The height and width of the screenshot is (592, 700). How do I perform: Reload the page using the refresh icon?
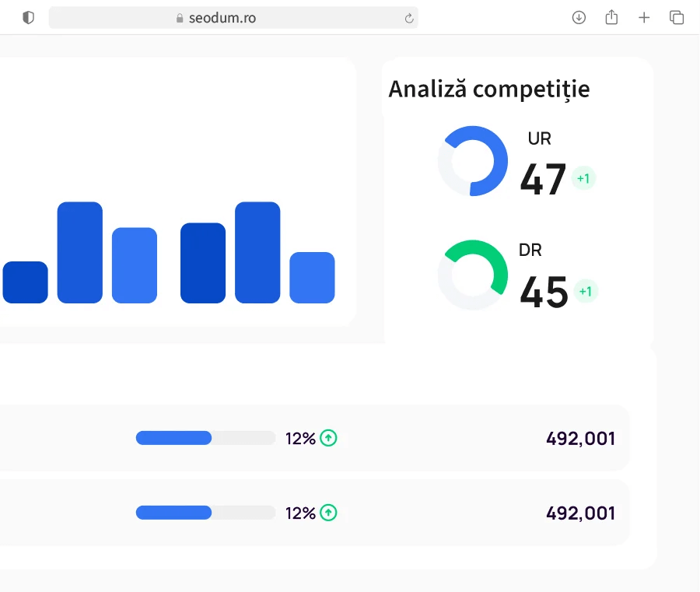click(x=408, y=17)
